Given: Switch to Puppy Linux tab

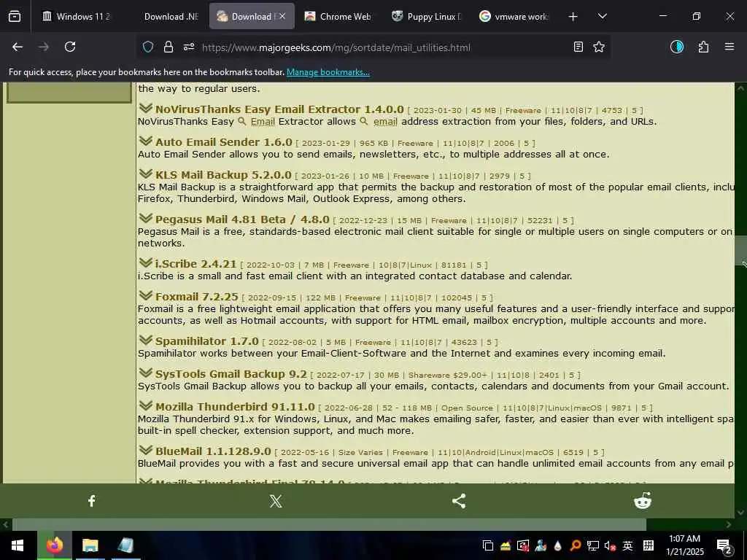Looking at the screenshot, I should click(427, 17).
